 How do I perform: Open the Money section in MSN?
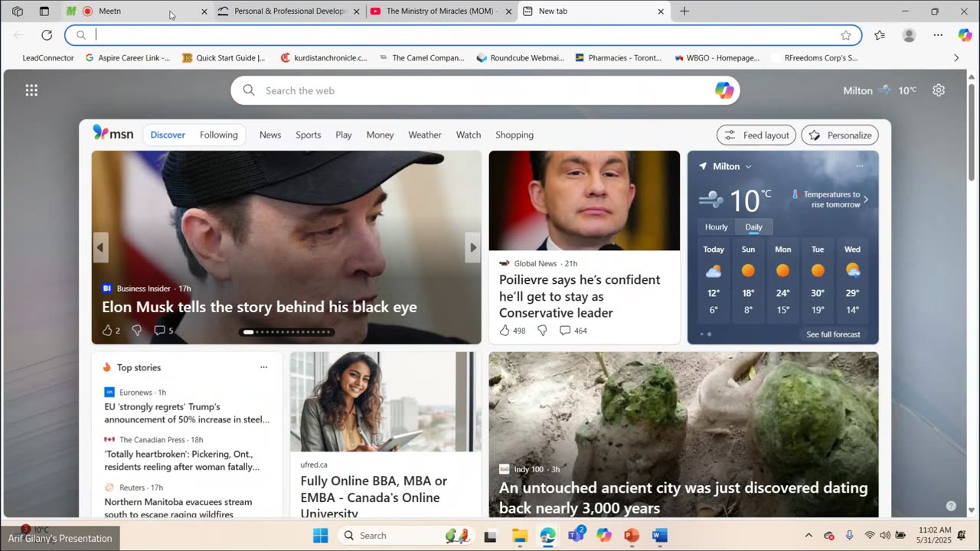pos(380,135)
